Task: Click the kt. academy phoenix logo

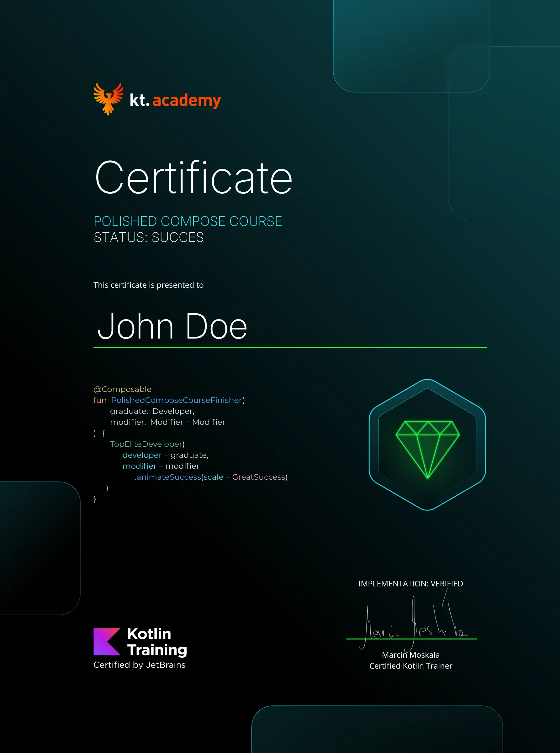Action: (108, 99)
